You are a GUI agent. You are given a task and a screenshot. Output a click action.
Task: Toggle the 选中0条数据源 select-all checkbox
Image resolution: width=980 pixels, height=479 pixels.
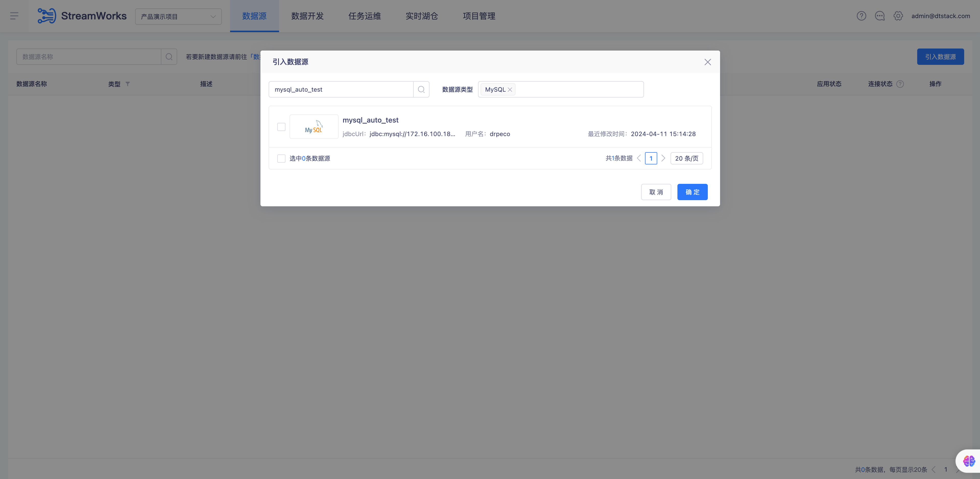[x=281, y=158]
